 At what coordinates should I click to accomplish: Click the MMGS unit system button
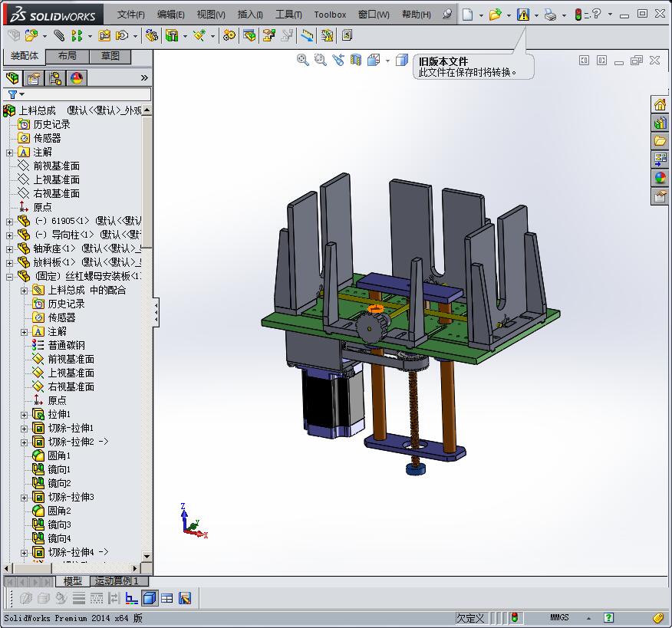[x=559, y=617]
